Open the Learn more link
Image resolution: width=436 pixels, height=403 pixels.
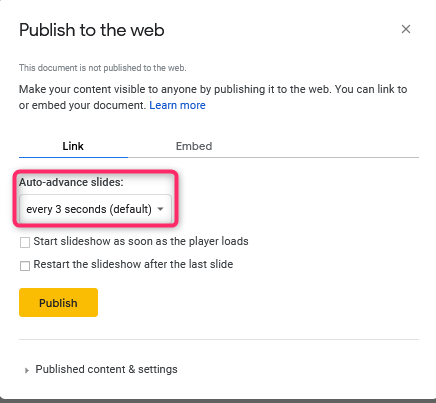[x=177, y=105]
